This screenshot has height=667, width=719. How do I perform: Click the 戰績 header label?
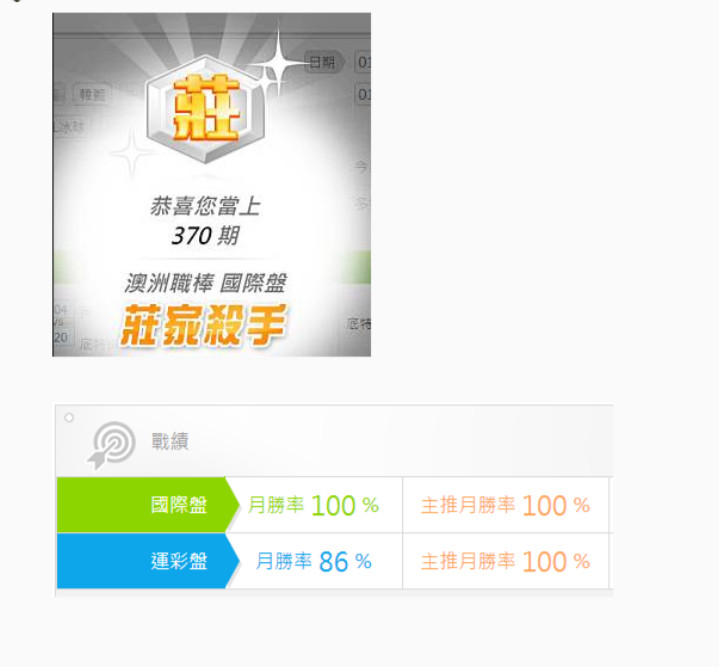[x=170, y=441]
